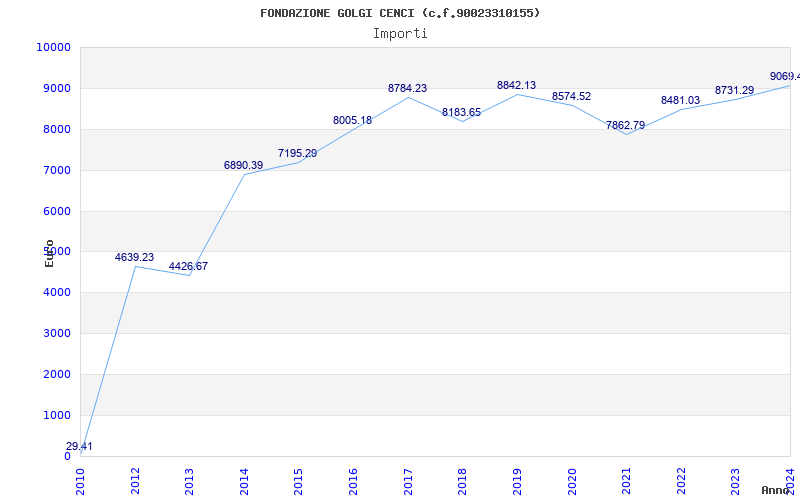
Task: Click the 10000 y-axis tick label
Action: [x=53, y=47]
